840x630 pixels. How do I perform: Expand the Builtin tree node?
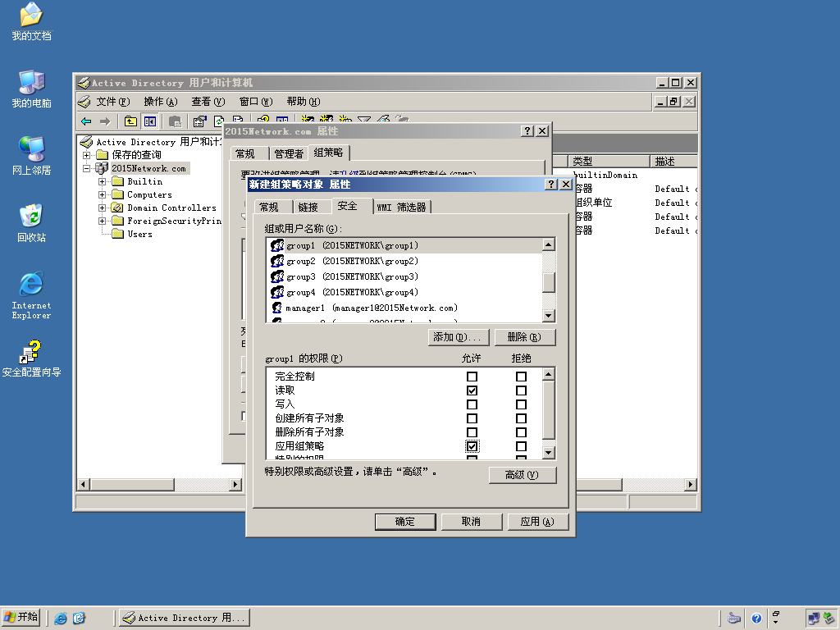(x=102, y=181)
